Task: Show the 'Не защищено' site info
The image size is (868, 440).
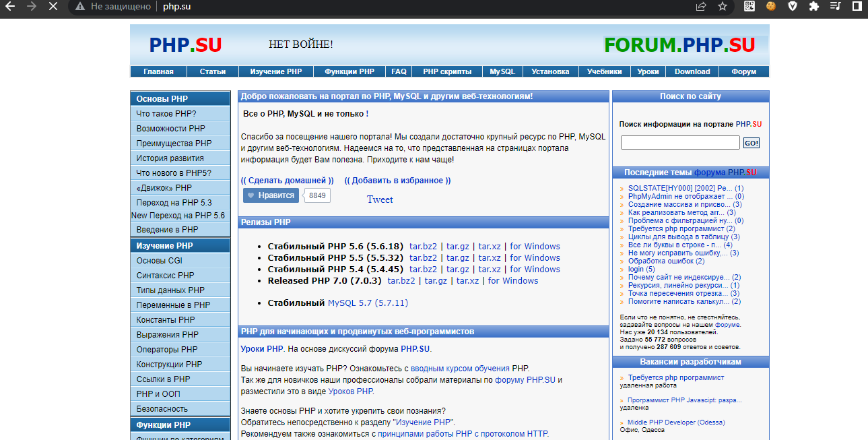Action: (x=108, y=6)
